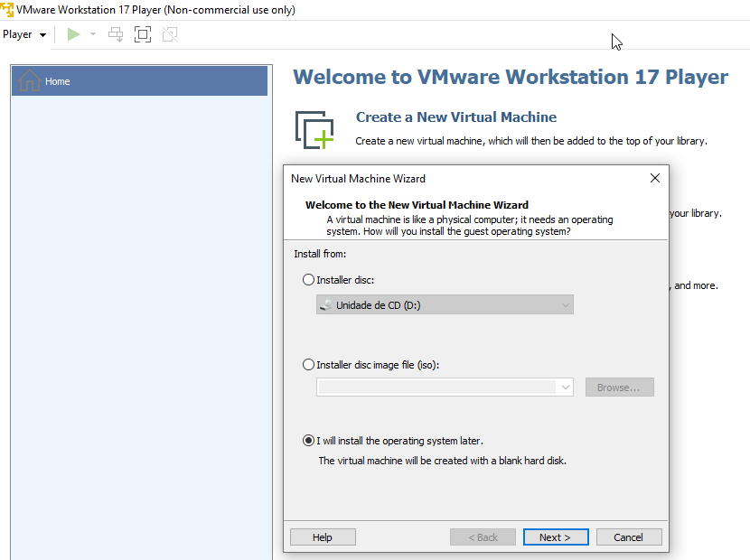
Task: Open the Unidade de CD (D:) dropdown
Action: pyautogui.click(x=445, y=304)
